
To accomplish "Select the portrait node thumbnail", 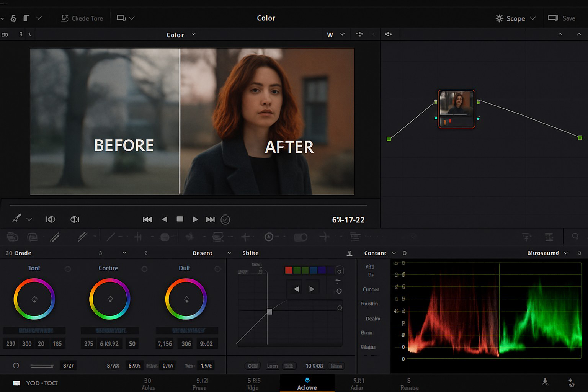I will click(456, 109).
